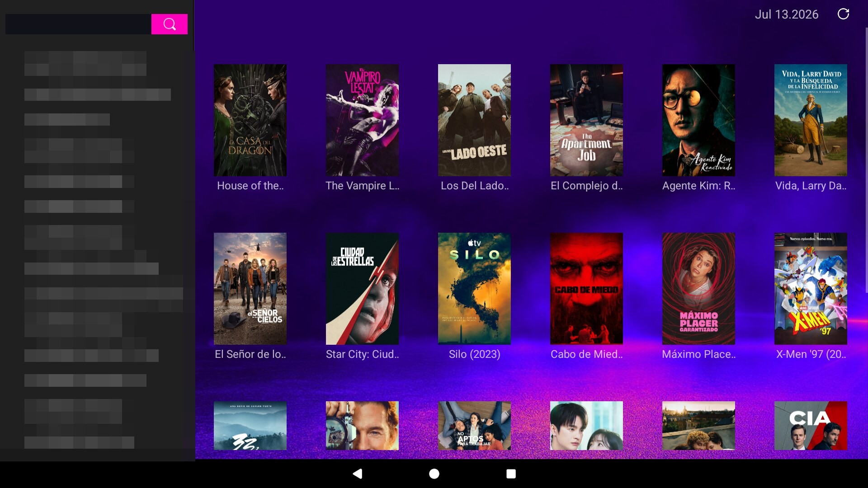Tap the Android recent apps square
The image size is (868, 488).
[511, 474]
